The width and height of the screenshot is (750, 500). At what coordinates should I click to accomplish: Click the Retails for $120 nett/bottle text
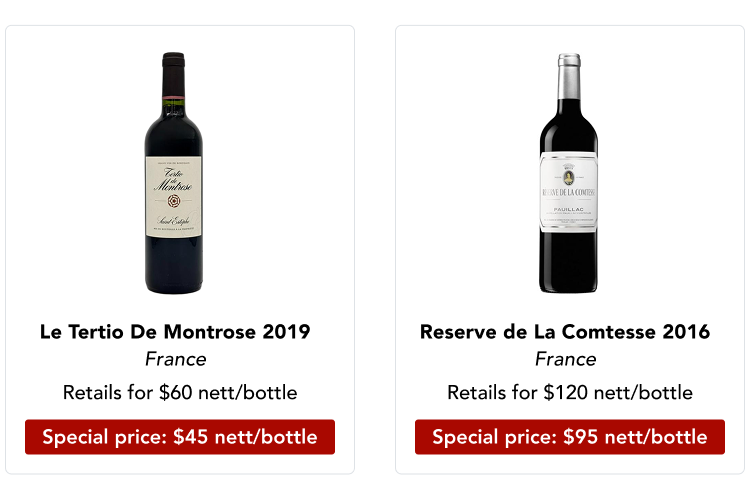pos(570,392)
